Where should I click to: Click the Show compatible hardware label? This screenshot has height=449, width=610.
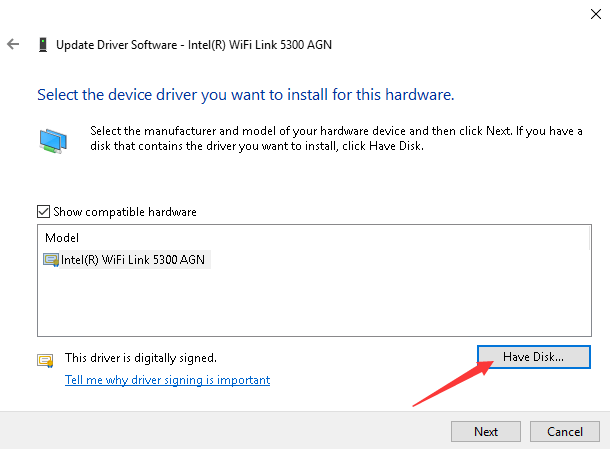pyautogui.click(x=125, y=212)
